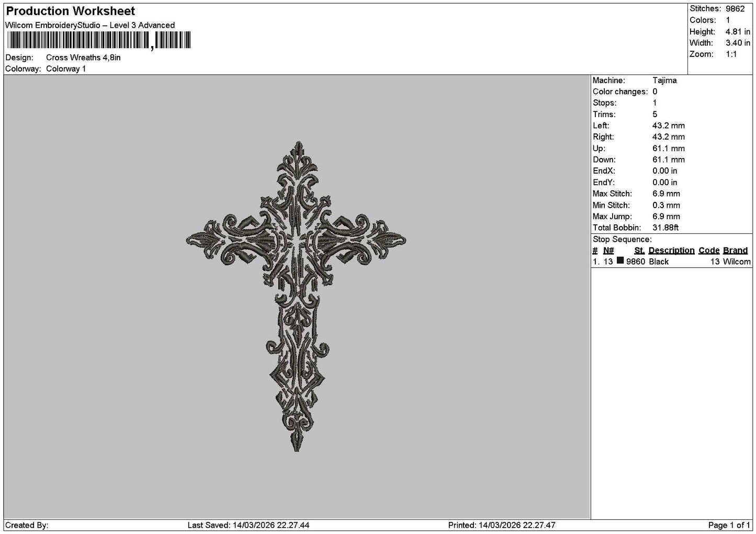
Task: Click the 'Stop Sequence:' heading
Action: tap(622, 240)
